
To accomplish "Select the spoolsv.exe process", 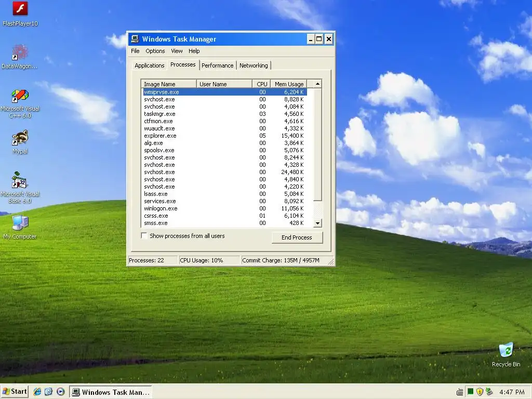I will point(224,150).
